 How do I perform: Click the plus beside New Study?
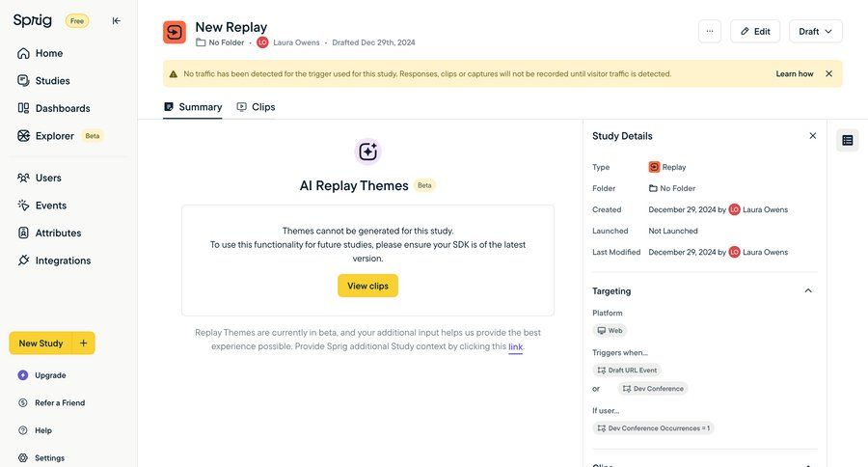(84, 343)
